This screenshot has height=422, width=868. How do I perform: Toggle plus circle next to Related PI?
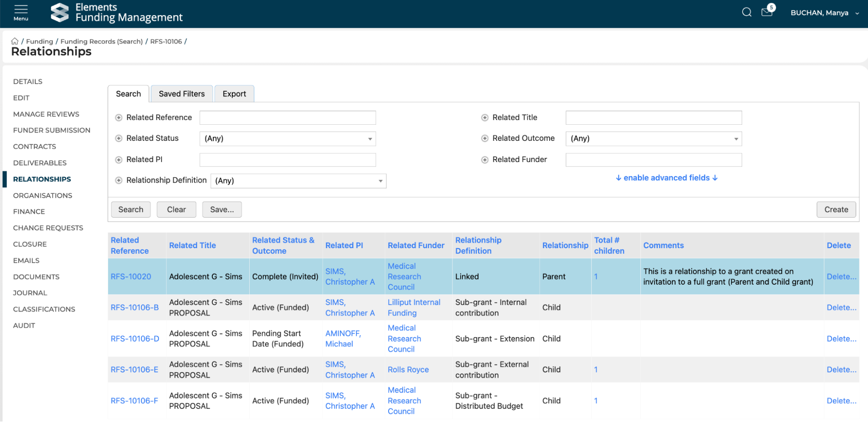(119, 160)
